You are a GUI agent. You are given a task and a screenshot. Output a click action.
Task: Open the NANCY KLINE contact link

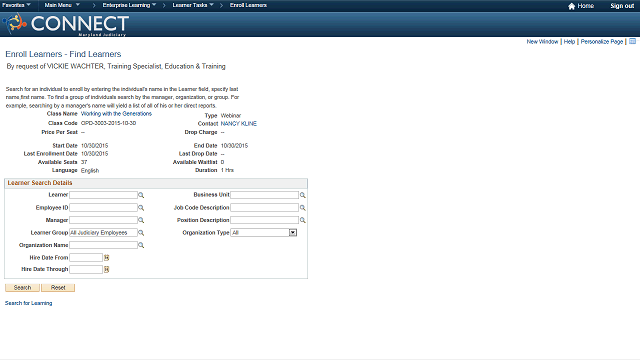pos(239,124)
